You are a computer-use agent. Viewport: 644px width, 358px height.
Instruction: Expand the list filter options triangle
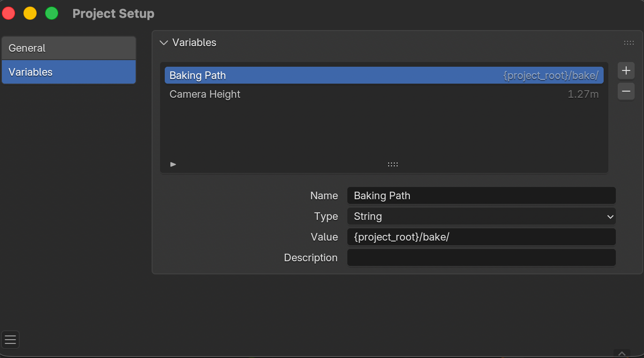coord(173,164)
